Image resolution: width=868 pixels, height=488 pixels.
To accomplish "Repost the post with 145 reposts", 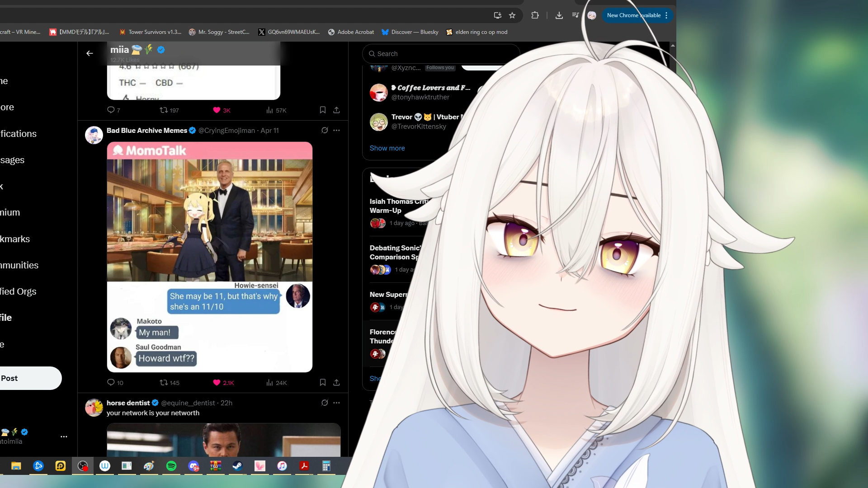I will tap(170, 382).
